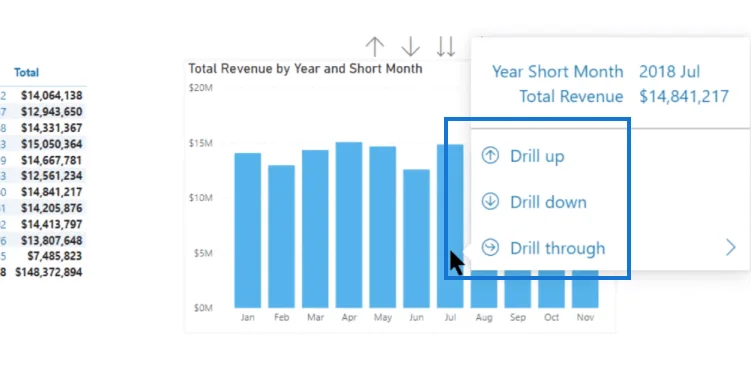The width and height of the screenshot is (751, 380).
Task: Open the Drill through menu entry
Action: 558,248
